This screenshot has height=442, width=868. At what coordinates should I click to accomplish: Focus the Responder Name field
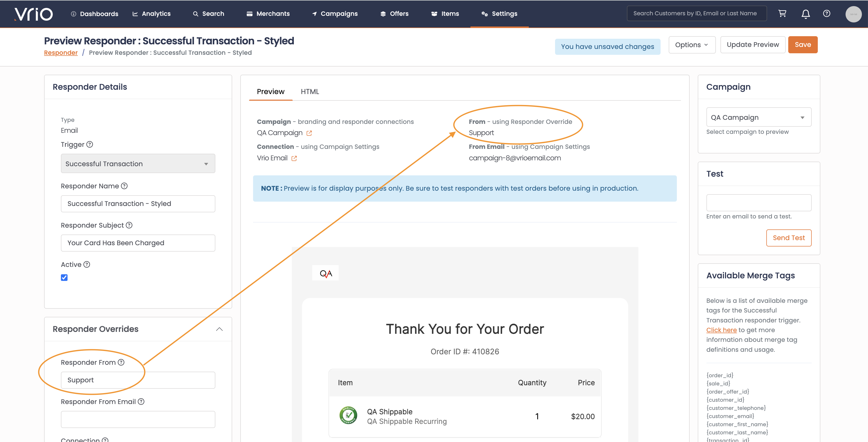pos(138,204)
